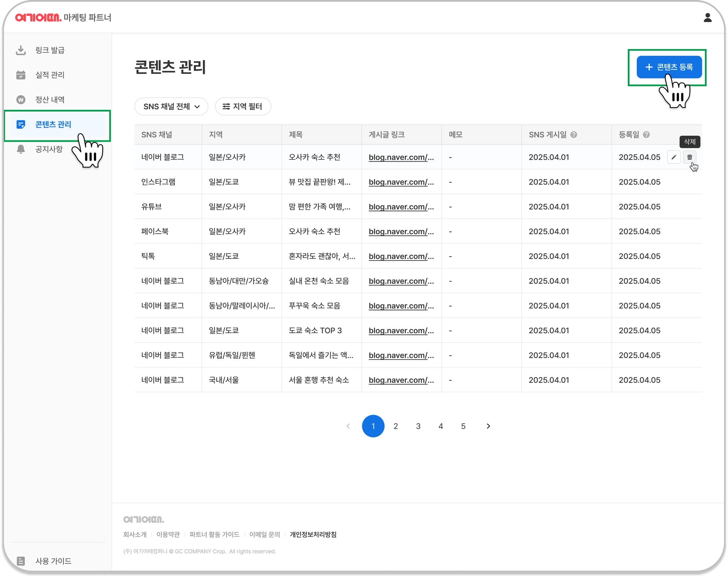
Task: Click 개인정보처리방침 footer link
Action: pos(313,534)
